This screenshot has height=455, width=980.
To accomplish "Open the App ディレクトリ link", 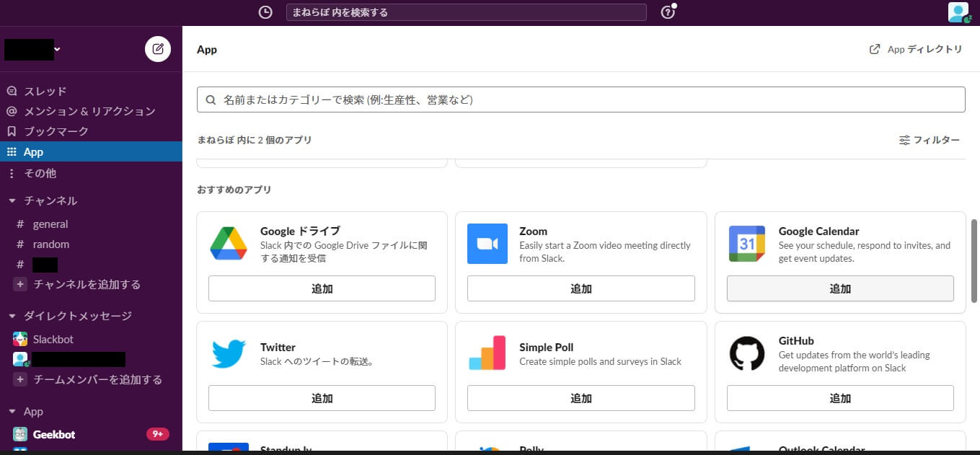I will point(916,49).
